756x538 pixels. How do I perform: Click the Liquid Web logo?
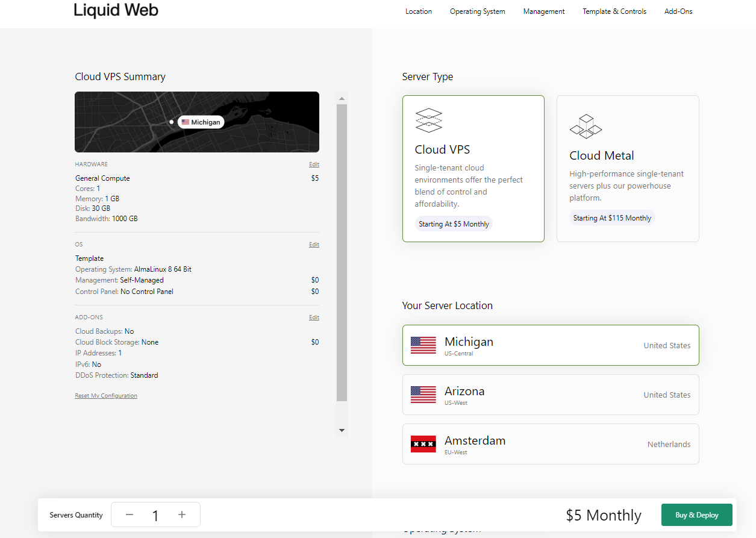click(x=116, y=11)
